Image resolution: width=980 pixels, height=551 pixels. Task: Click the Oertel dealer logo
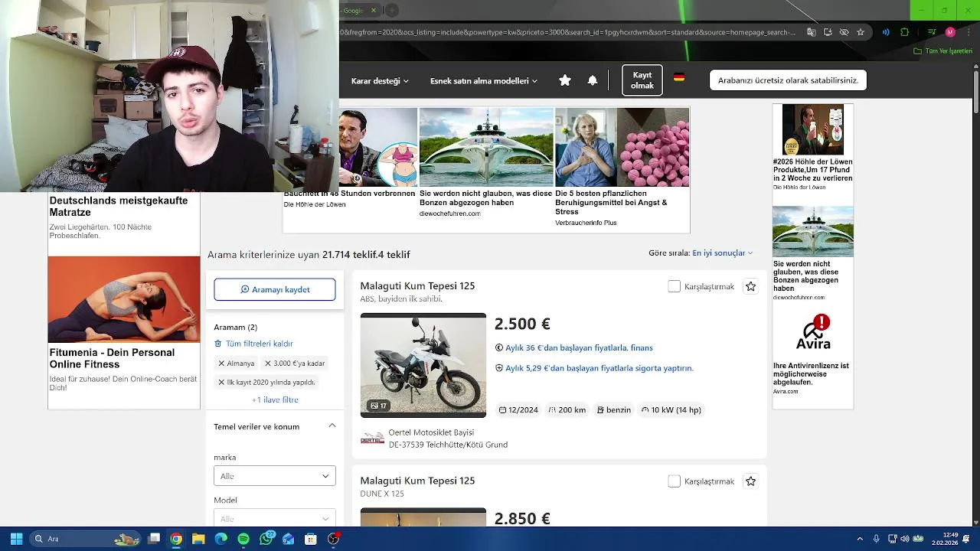[373, 439]
